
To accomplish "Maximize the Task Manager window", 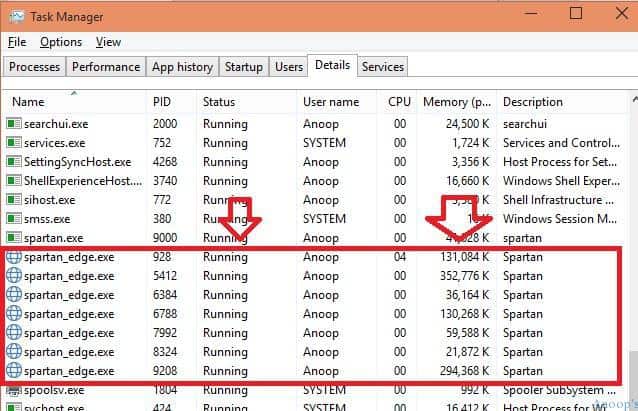I will click(x=576, y=14).
